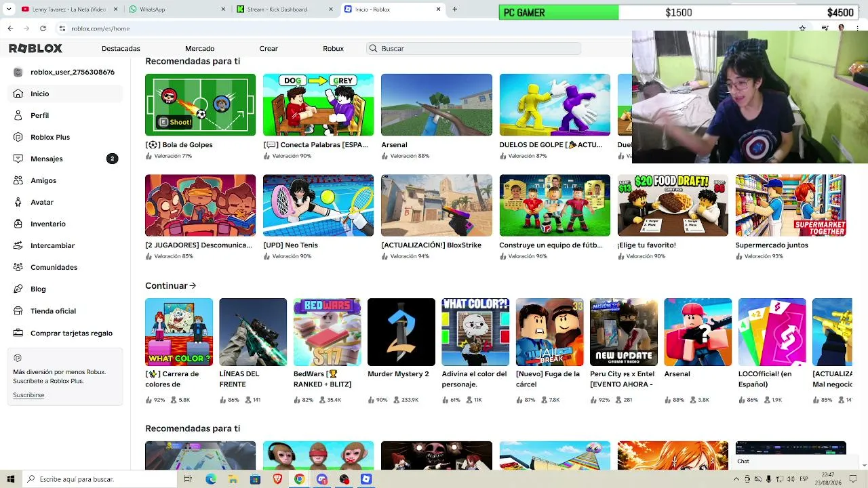This screenshot has height=488, width=868.
Task: Switch to the Stream - Kick Dashboard tab
Action: (285, 9)
